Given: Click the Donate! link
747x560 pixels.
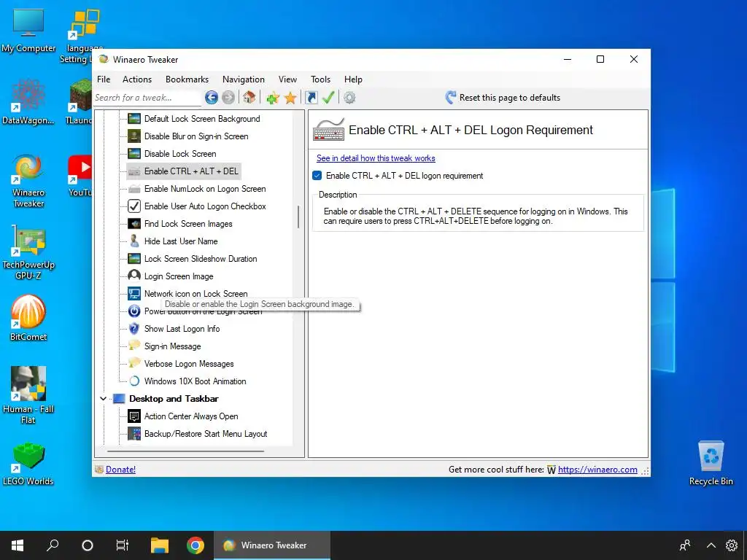Looking at the screenshot, I should (120, 470).
